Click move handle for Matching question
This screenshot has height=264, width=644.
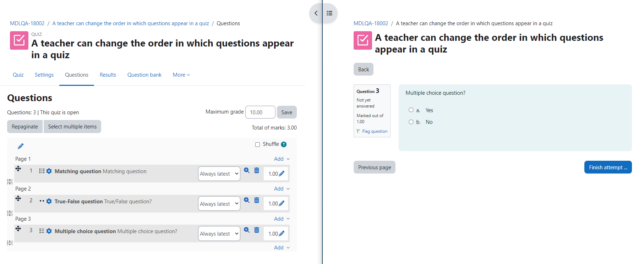18,169
